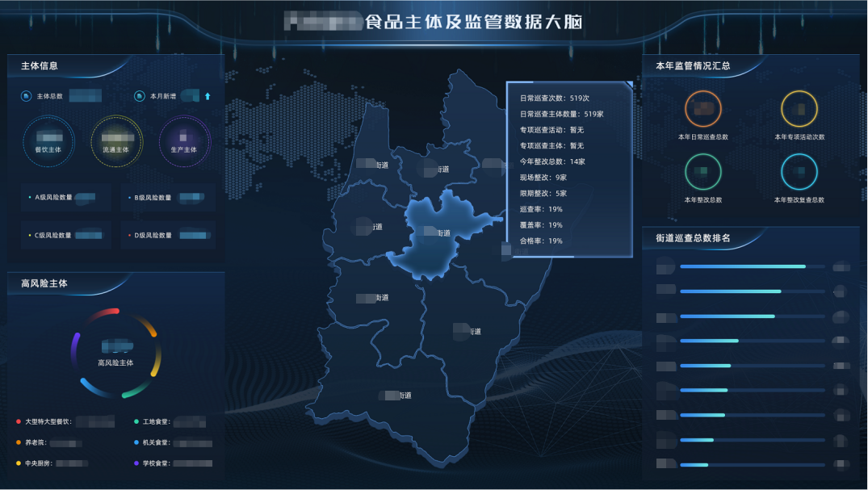Select the 流通主体 circular icon

pyautogui.click(x=116, y=143)
